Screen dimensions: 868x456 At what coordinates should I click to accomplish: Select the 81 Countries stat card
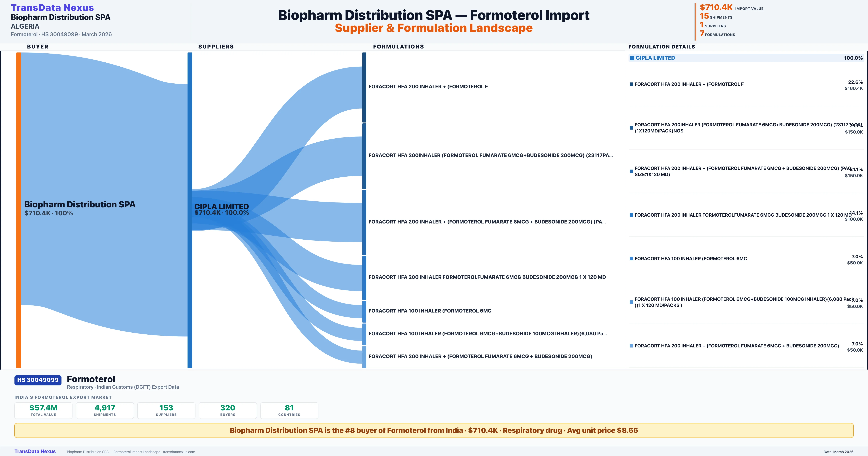click(289, 410)
